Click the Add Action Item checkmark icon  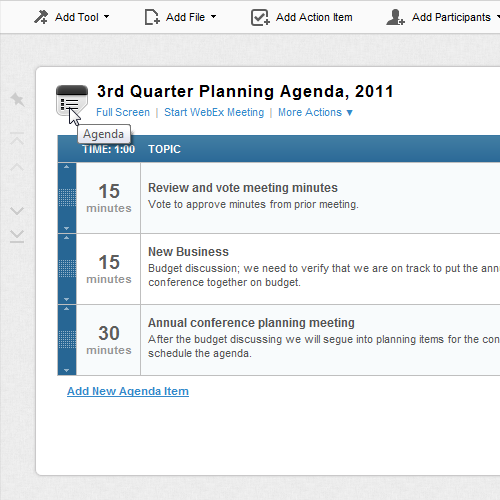pyautogui.click(x=260, y=17)
